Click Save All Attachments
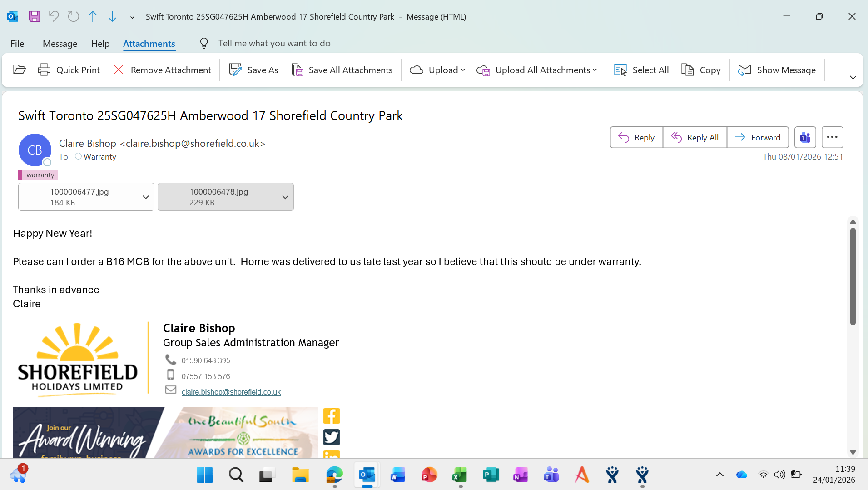Viewport: 868px width, 490px height. 342,70
